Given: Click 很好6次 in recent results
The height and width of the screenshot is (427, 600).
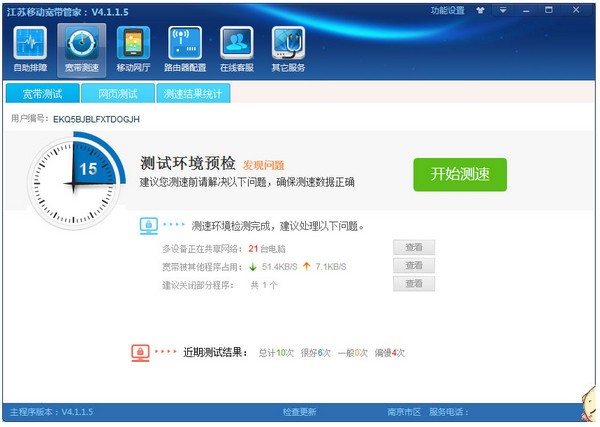Looking at the screenshot, I should click(315, 353).
